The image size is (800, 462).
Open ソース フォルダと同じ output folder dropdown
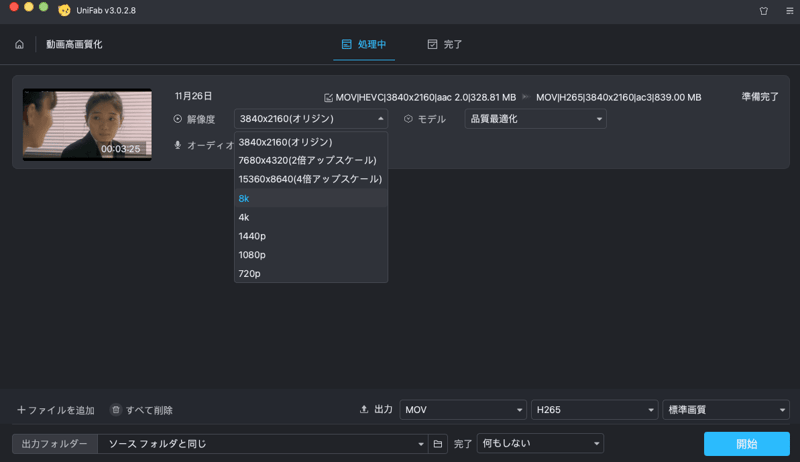263,444
